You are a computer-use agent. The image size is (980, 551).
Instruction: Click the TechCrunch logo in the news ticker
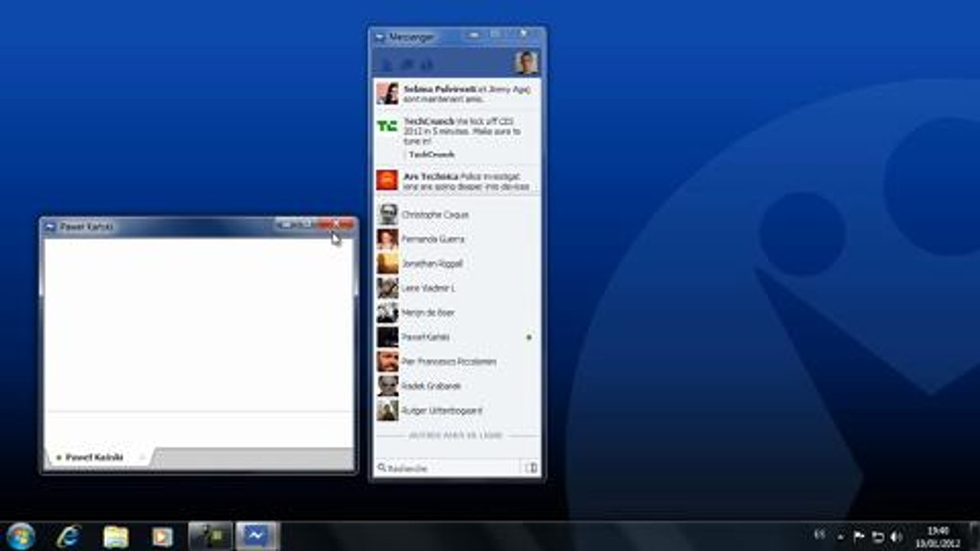pos(387,126)
